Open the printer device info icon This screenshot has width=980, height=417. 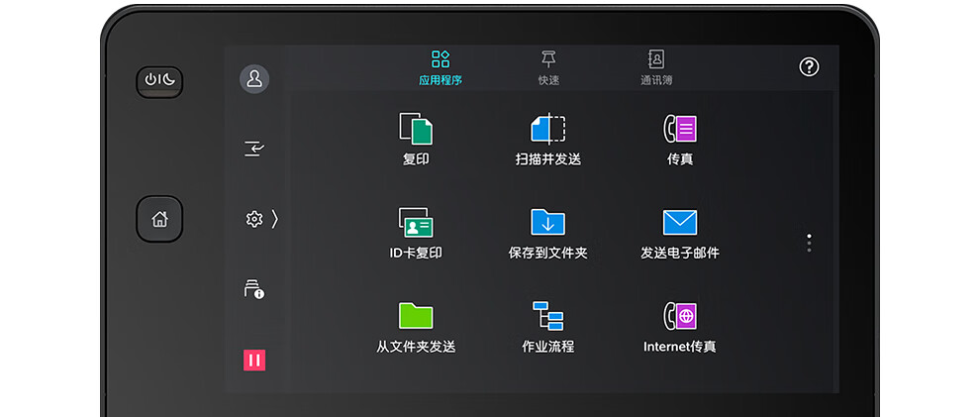coord(254,289)
